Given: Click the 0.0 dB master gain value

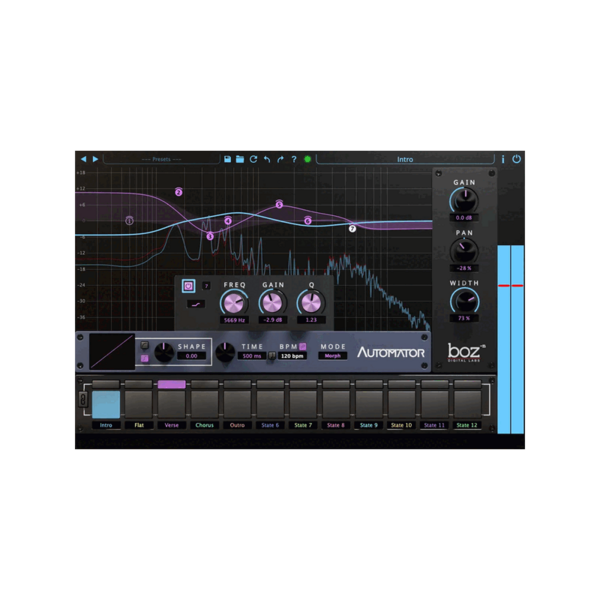Looking at the screenshot, I should point(464,218).
